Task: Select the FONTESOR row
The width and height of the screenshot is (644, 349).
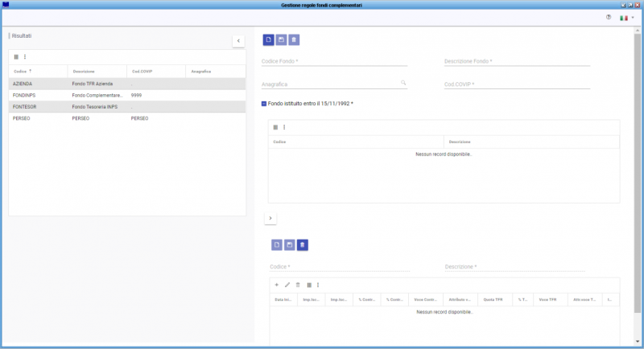Action: [x=127, y=107]
